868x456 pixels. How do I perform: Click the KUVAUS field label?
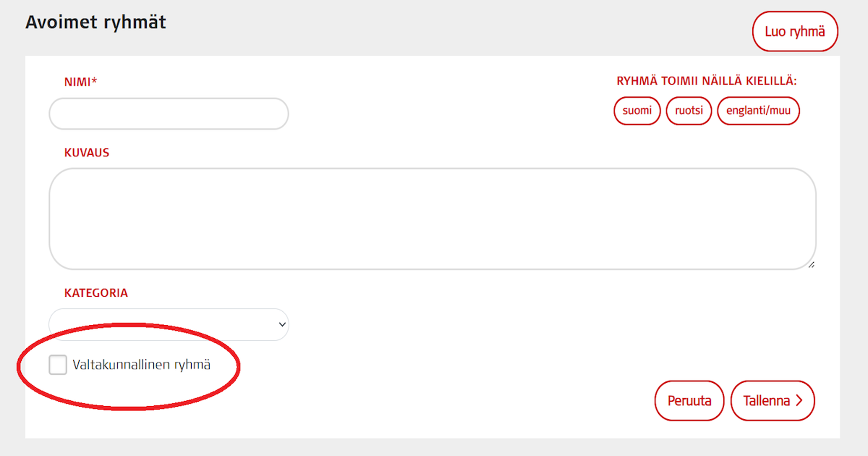(x=87, y=153)
